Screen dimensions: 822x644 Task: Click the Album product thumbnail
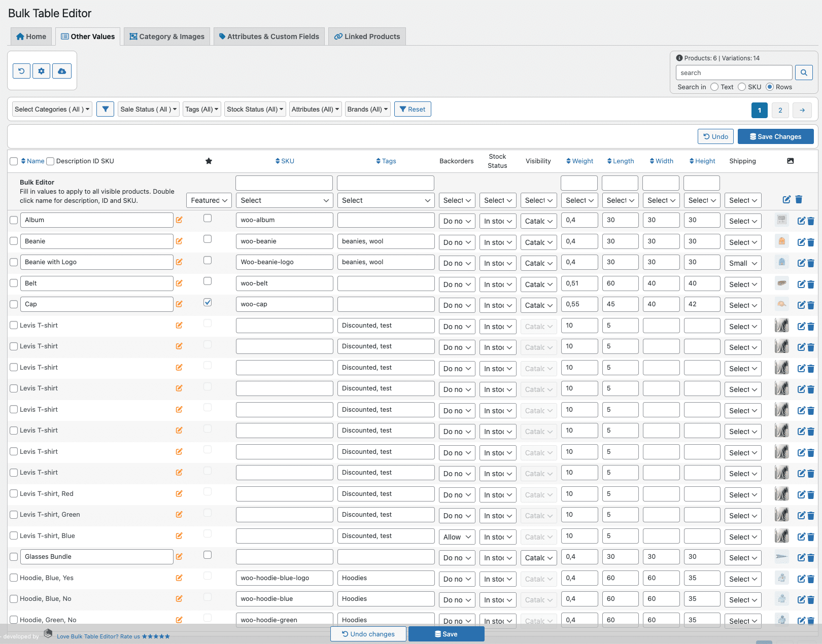pyautogui.click(x=781, y=220)
